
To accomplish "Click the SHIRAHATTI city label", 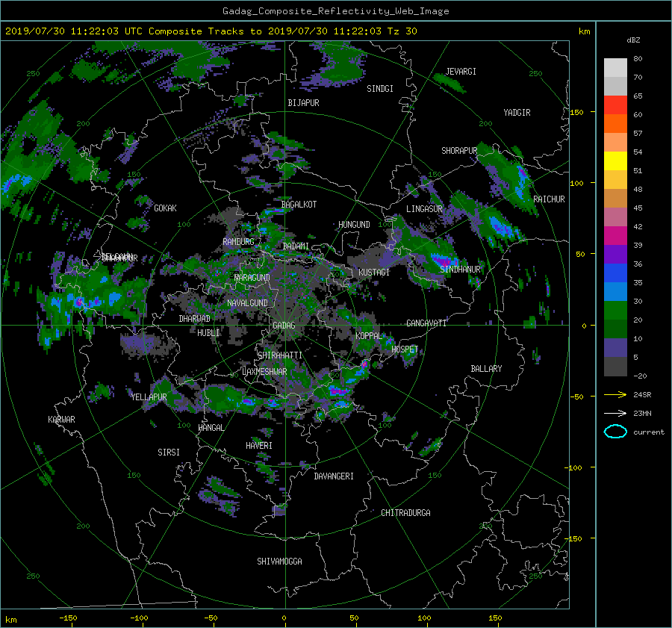I will coord(280,355).
